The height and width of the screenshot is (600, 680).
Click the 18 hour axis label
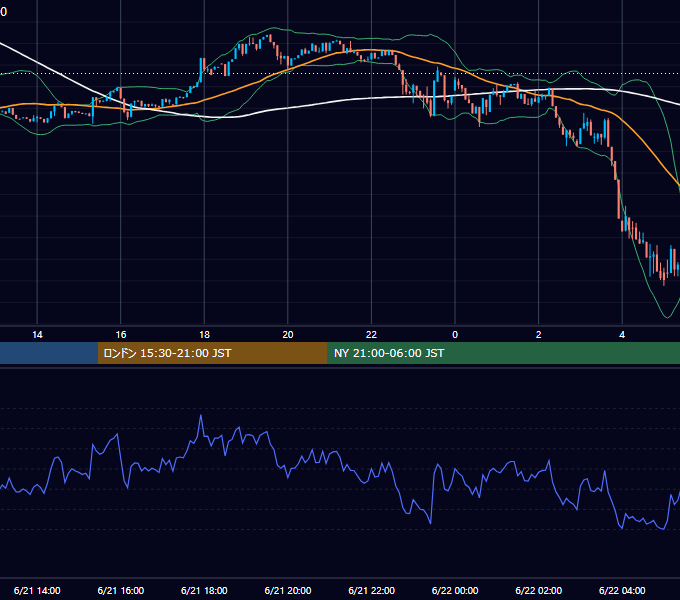[204, 335]
